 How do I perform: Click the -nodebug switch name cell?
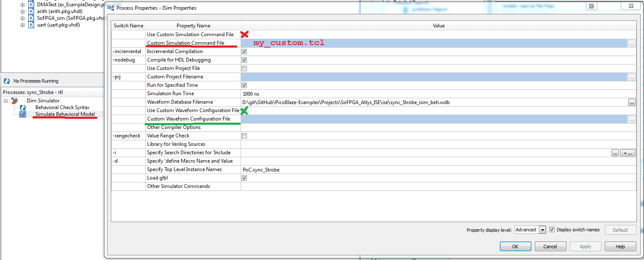point(129,60)
